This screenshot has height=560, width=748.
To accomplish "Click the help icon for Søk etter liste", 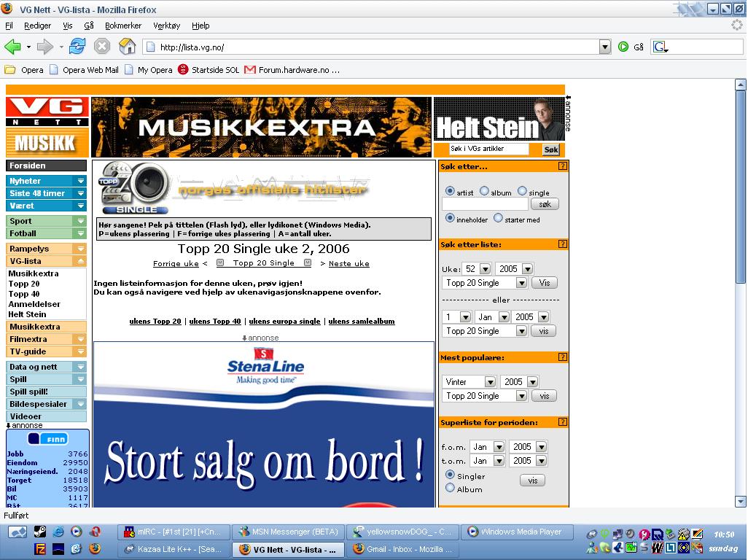I will point(562,244).
